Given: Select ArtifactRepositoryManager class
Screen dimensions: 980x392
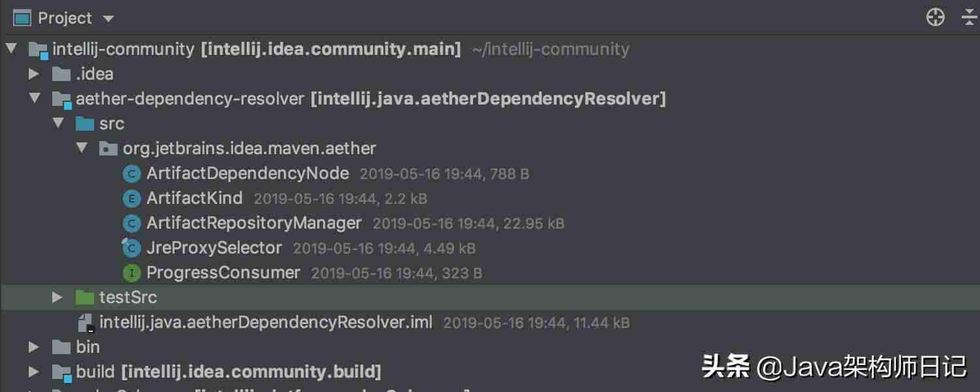Looking at the screenshot, I should click(254, 223).
